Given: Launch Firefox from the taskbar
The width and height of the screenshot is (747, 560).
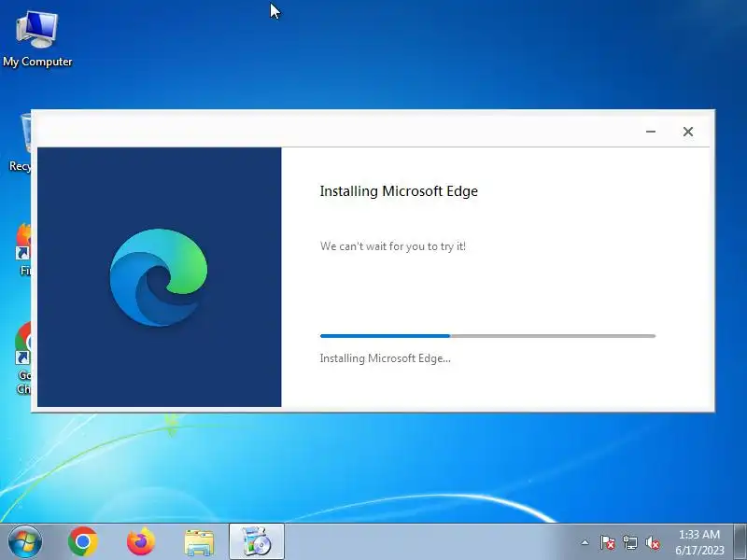Looking at the screenshot, I should 141,542.
